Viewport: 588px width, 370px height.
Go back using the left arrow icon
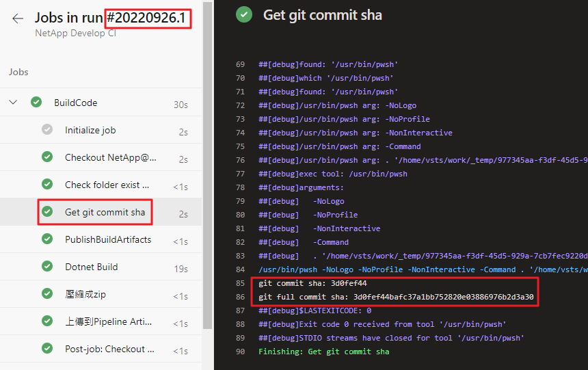(18, 18)
